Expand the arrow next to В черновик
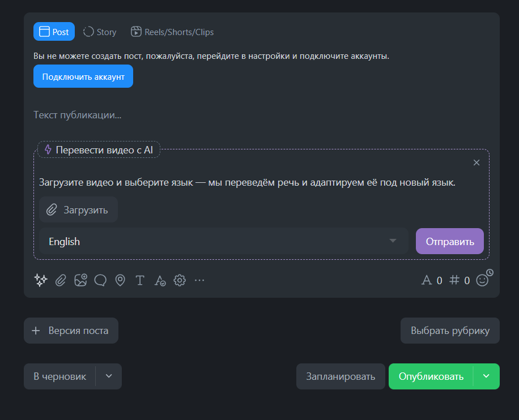Viewport: 519px width, 420px height. [x=109, y=376]
